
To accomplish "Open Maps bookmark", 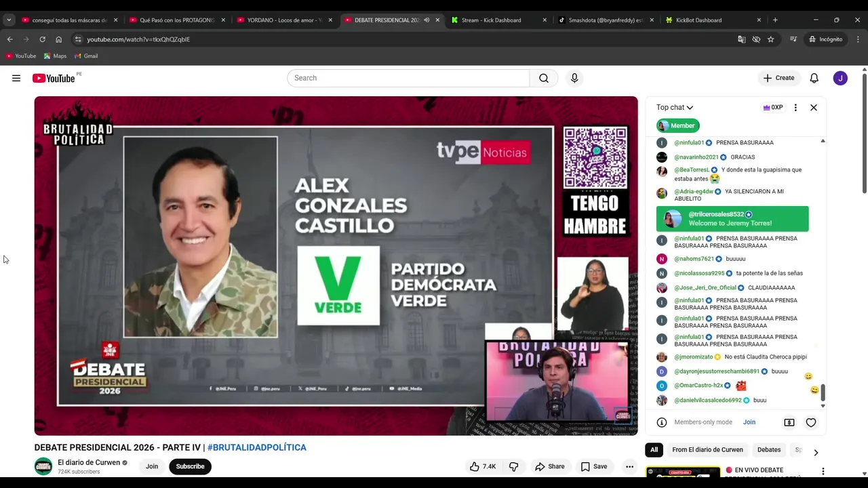I will pos(56,56).
